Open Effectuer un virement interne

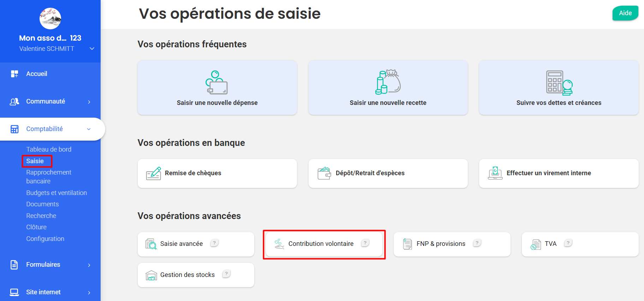pyautogui.click(x=548, y=173)
